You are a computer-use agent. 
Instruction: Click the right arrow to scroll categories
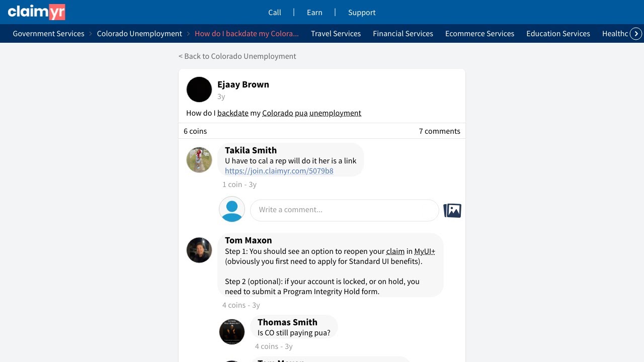point(636,34)
